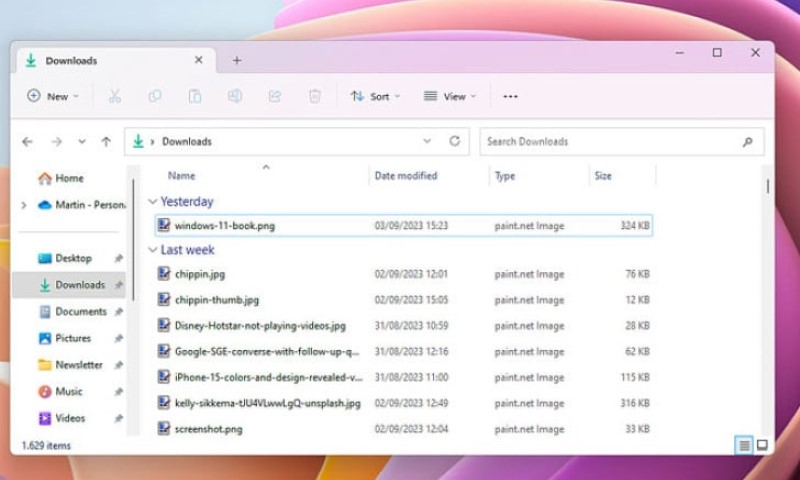The image size is (800, 480).
Task: Sort by the Size column header
Action: coord(603,176)
